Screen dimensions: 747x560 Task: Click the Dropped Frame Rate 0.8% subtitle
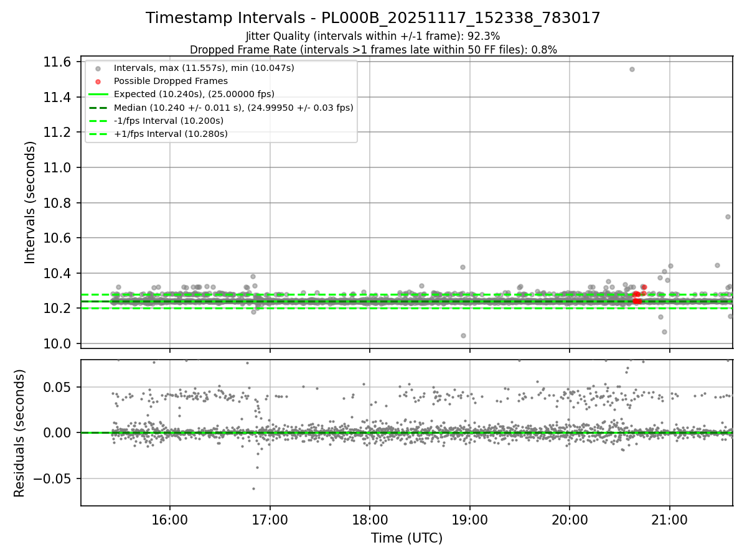click(x=373, y=50)
